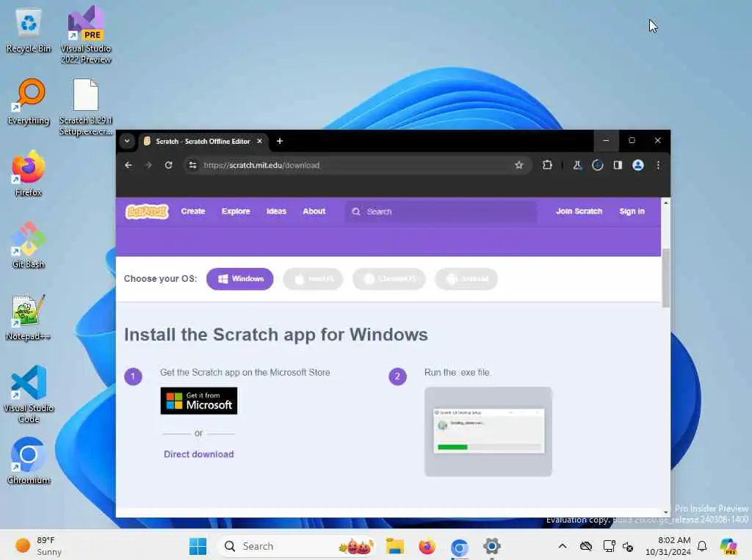Open the weather widget showing 89°F Sunny
Screen dimensions: 752x560
pos(38,546)
